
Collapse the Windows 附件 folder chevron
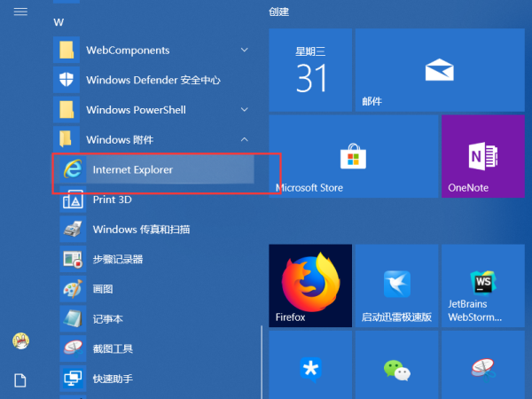pos(245,139)
